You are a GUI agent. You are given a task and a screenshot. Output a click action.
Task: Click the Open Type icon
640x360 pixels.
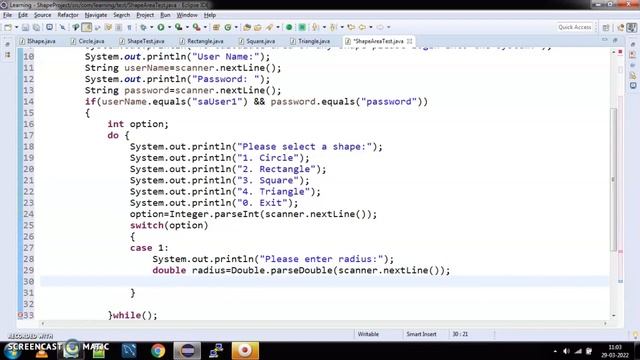247,27
